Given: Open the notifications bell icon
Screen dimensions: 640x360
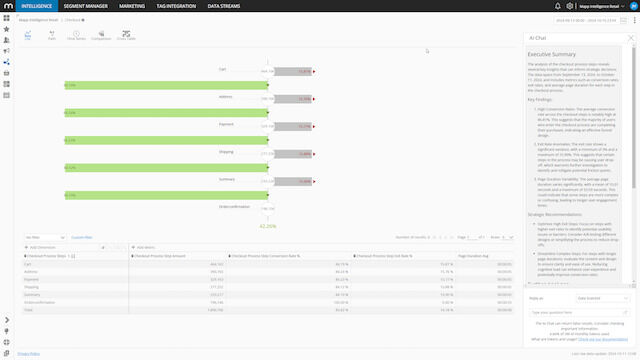Looking at the screenshot, I should point(558,6).
